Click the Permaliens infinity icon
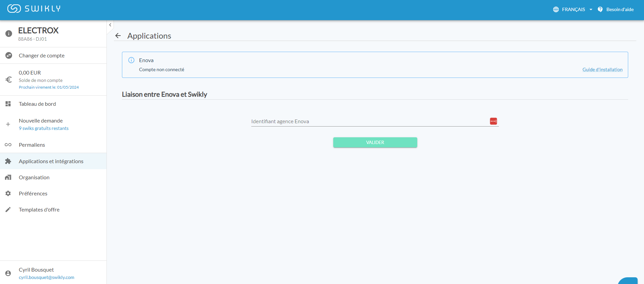Screen dimensions: 644x284 [x=8, y=145]
